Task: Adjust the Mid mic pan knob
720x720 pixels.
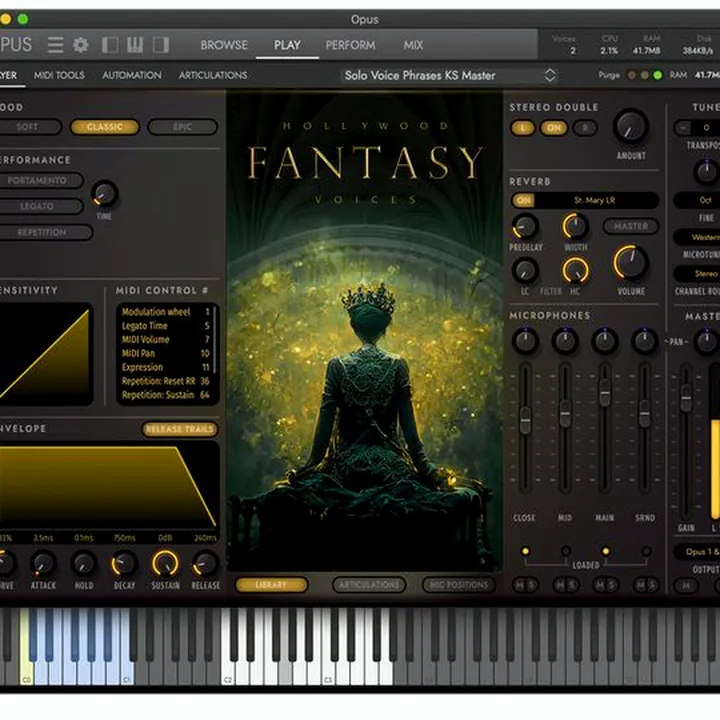Action: pyautogui.click(x=565, y=341)
